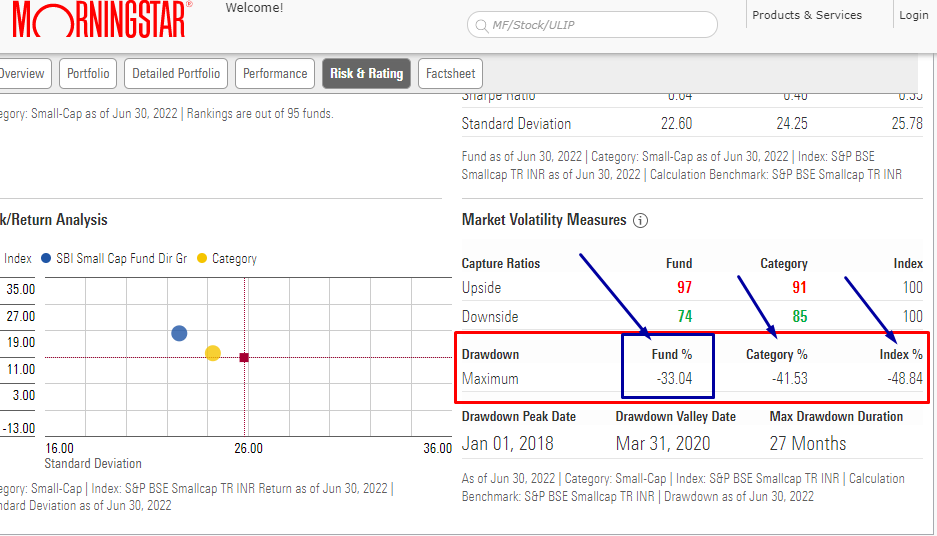
Task: Open Products & Services menu
Action: click(x=807, y=15)
